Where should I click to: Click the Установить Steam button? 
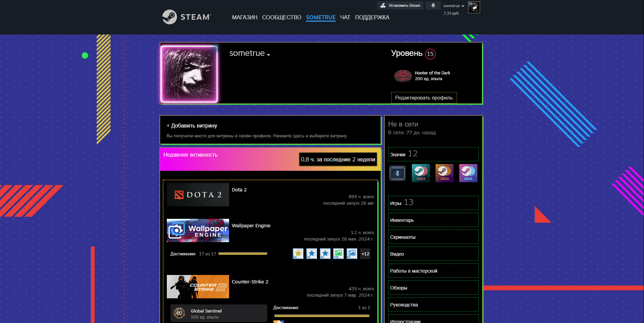coord(400,5)
